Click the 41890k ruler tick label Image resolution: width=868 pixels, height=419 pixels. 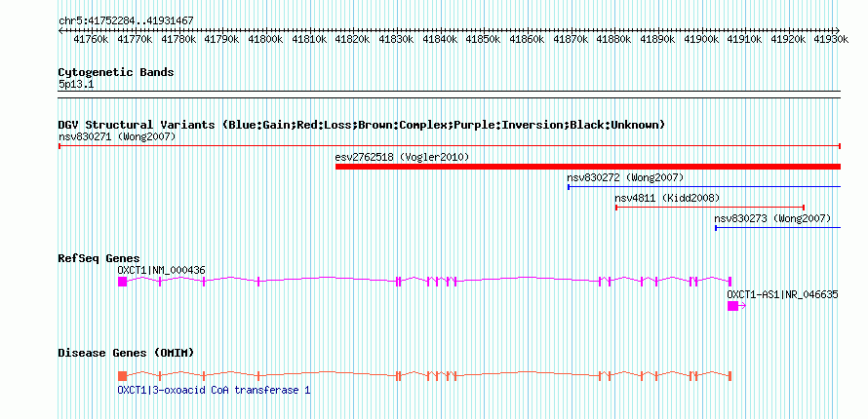tap(657, 39)
